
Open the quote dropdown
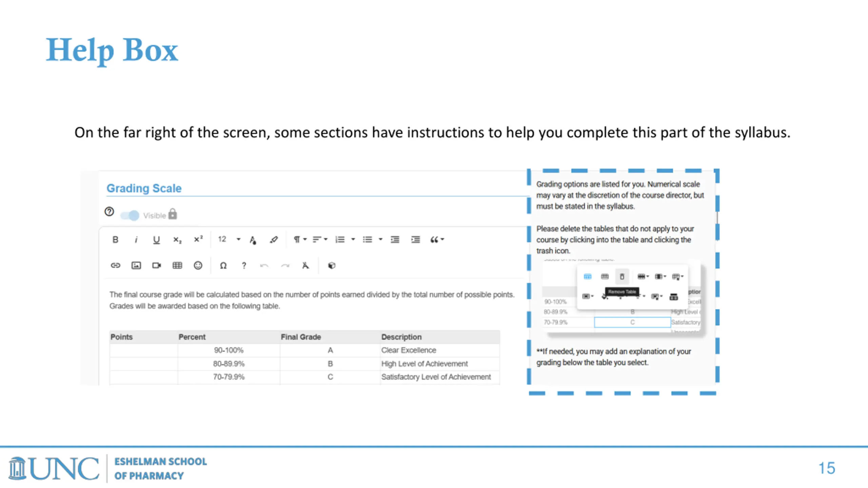click(x=437, y=240)
